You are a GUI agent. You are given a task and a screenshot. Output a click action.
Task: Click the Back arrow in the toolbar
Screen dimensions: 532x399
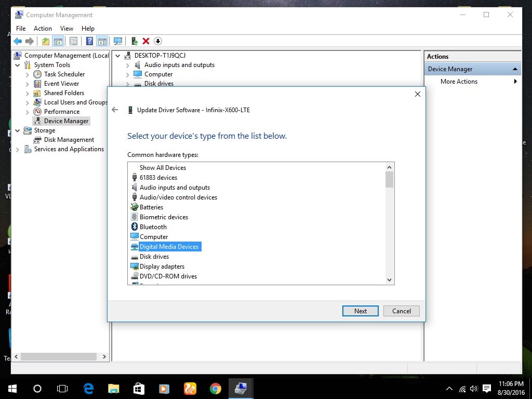(18, 42)
